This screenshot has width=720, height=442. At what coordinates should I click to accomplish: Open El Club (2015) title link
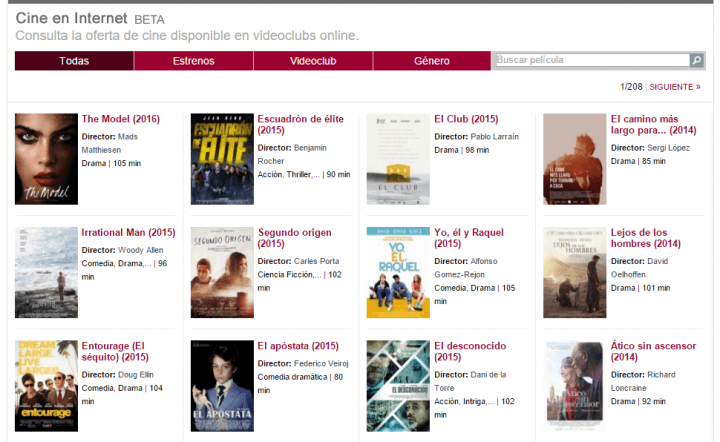(x=466, y=119)
